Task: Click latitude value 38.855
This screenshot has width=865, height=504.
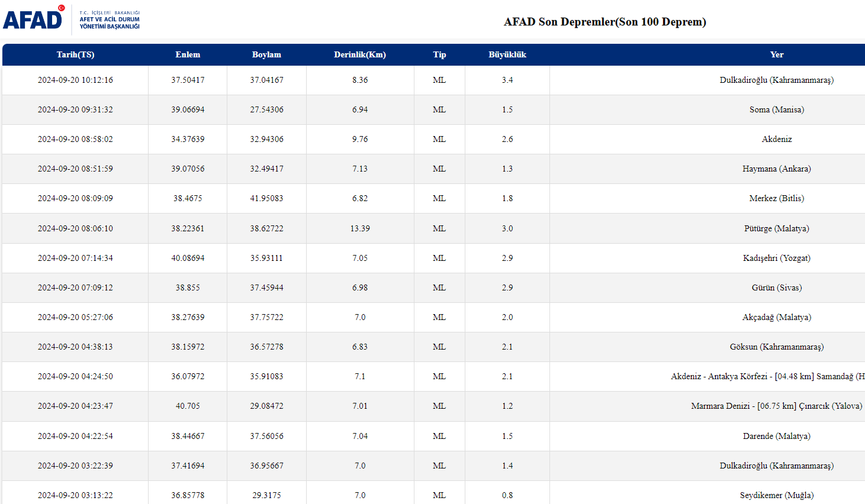Action: pos(188,287)
